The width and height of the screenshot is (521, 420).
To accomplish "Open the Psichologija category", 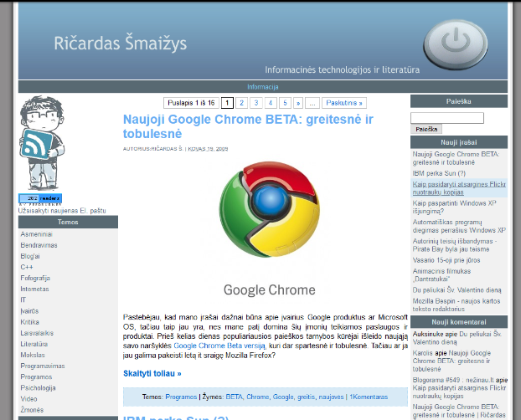I will point(38,388).
